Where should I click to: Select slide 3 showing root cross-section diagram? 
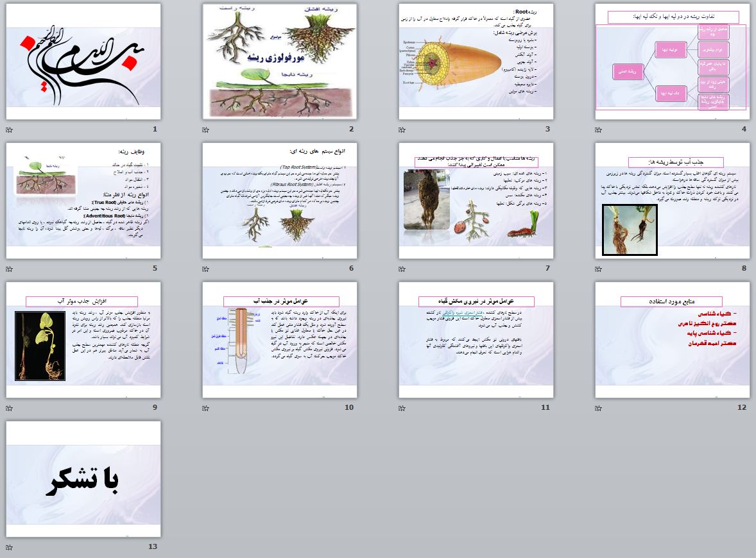tap(476, 62)
